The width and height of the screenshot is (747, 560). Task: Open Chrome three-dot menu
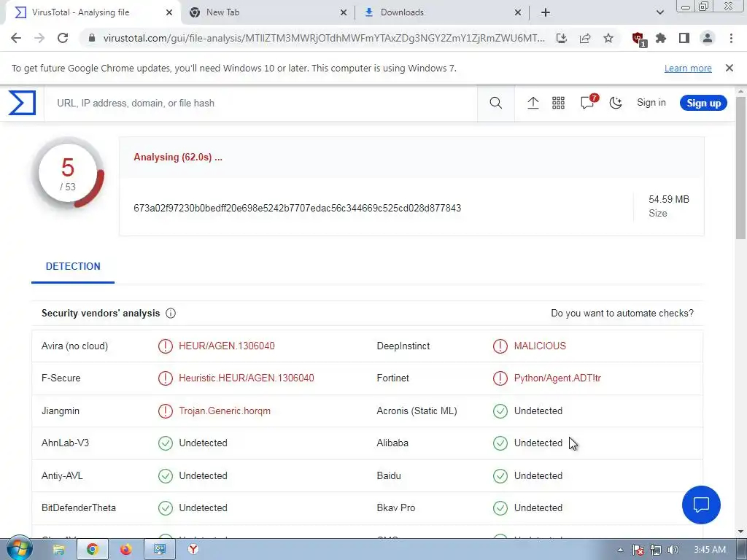731,38
